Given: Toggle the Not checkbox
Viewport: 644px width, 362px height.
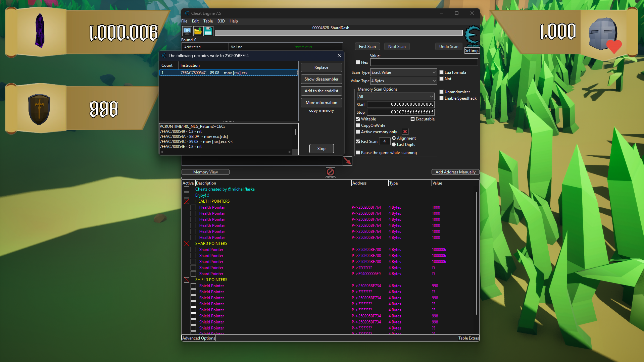Looking at the screenshot, I should tap(442, 79).
